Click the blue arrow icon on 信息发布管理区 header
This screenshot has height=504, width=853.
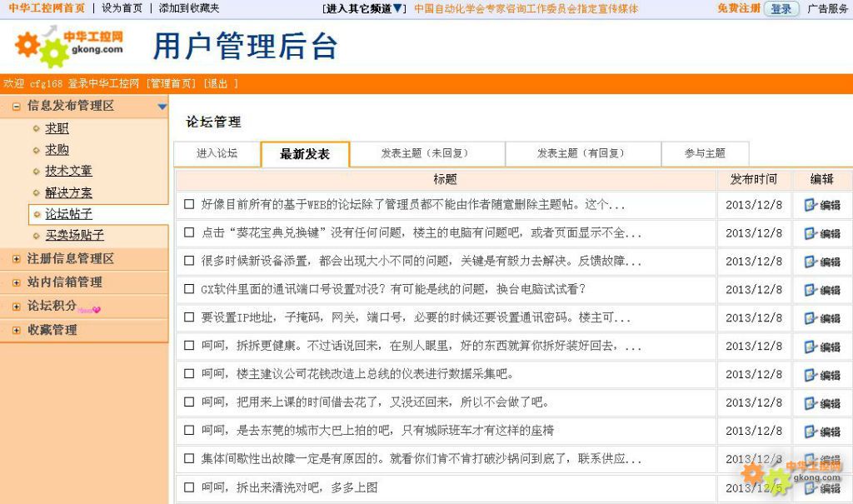(x=162, y=107)
